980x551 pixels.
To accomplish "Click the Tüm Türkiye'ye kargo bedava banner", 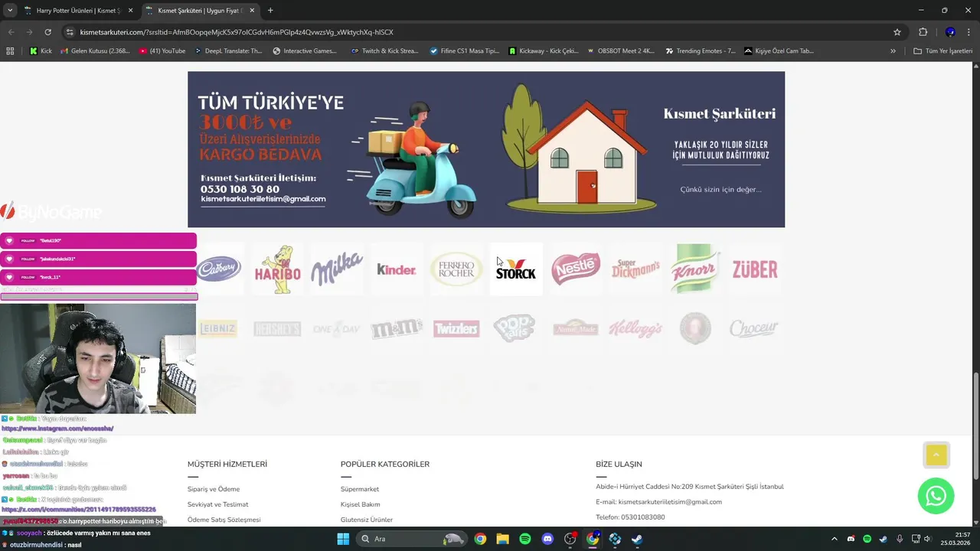I will click(486, 149).
